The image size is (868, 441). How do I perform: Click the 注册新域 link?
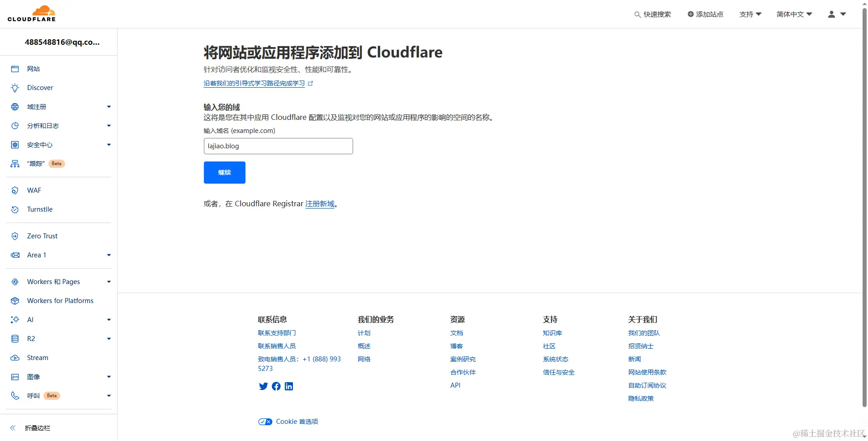[x=320, y=204]
